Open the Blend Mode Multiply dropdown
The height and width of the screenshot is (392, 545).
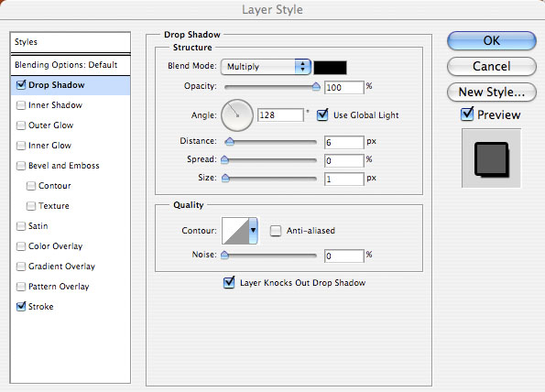coord(266,67)
